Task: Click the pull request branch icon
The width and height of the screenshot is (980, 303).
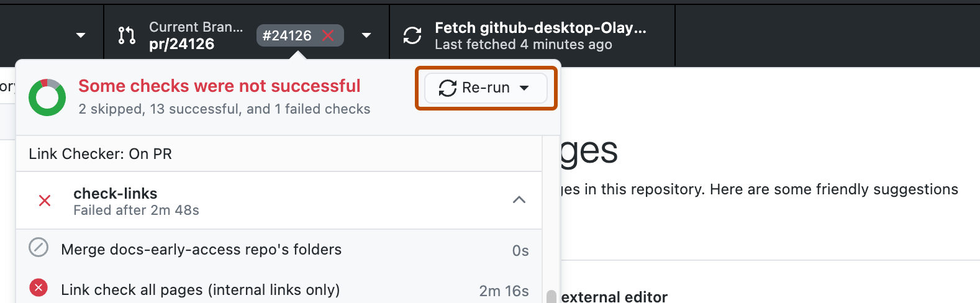Action: pyautogui.click(x=127, y=35)
